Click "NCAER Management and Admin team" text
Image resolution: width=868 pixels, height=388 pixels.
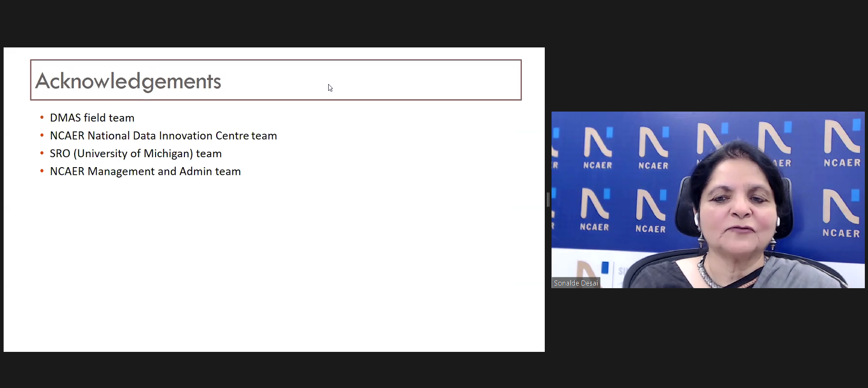coord(145,172)
